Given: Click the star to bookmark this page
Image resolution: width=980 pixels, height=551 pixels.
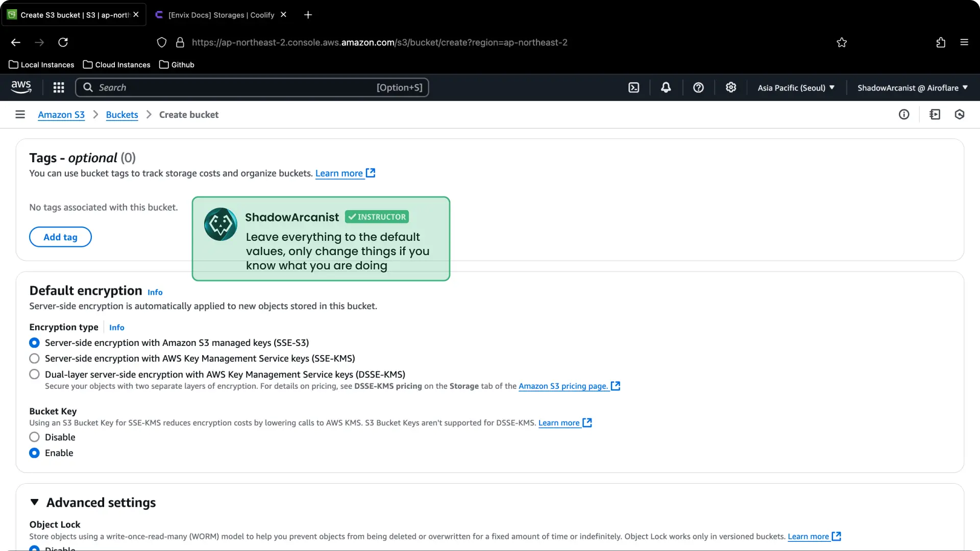Looking at the screenshot, I should (x=842, y=42).
